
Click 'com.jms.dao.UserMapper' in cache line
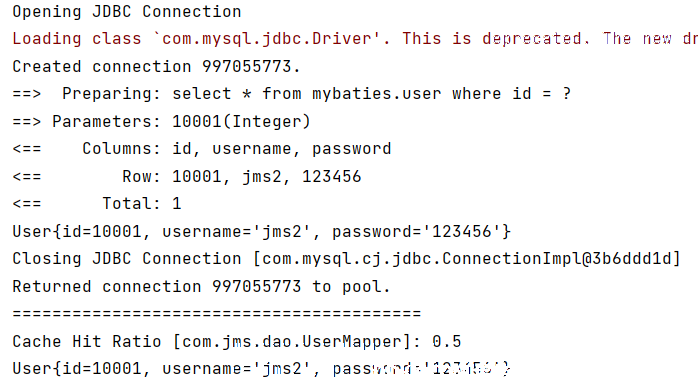(x=292, y=342)
